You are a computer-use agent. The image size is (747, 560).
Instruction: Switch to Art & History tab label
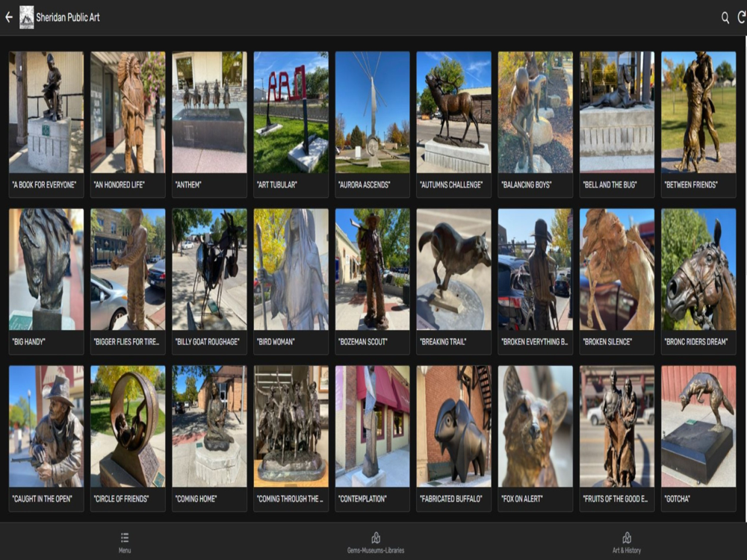(x=627, y=550)
